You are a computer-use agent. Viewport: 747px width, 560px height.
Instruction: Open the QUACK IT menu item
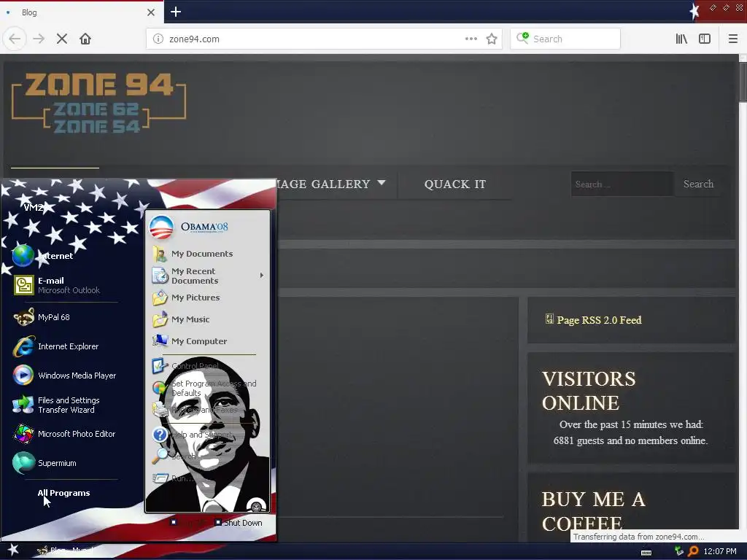[455, 184]
